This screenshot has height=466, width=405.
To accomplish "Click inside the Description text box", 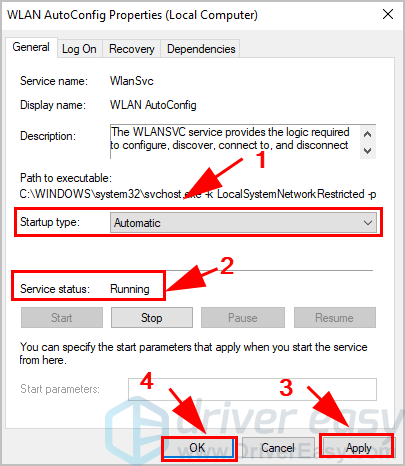I will (x=235, y=142).
